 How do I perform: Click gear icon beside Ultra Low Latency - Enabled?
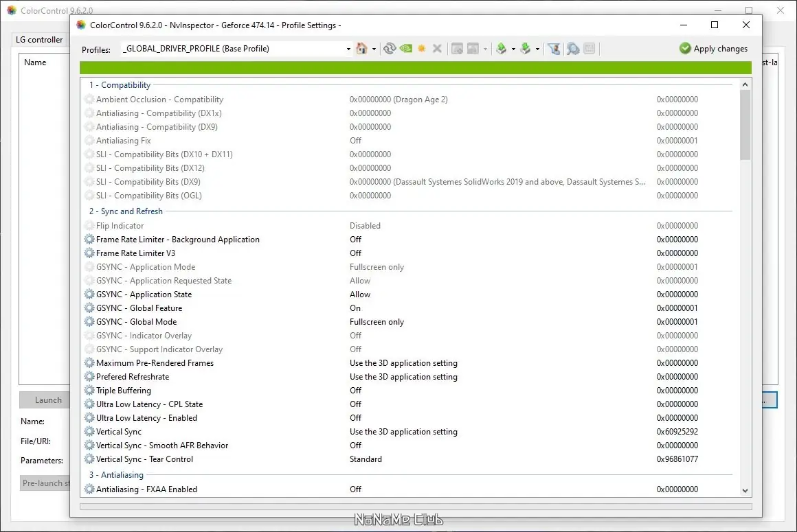tap(89, 417)
